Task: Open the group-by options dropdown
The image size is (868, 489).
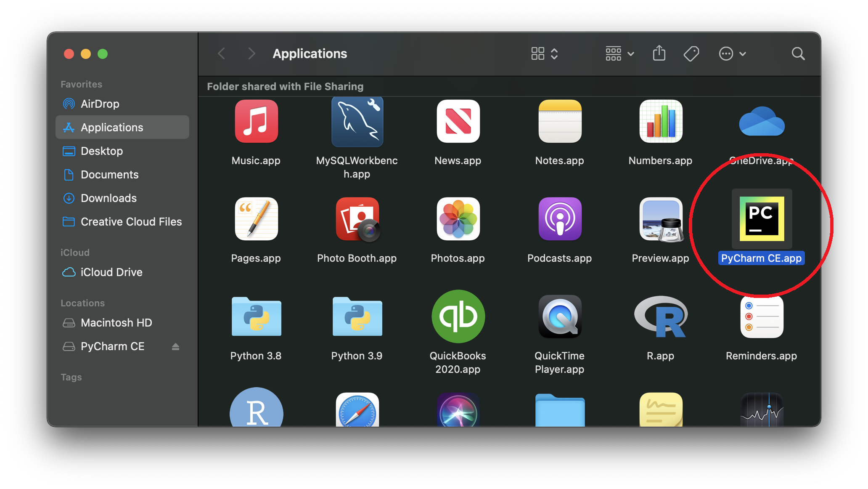Action: [619, 53]
